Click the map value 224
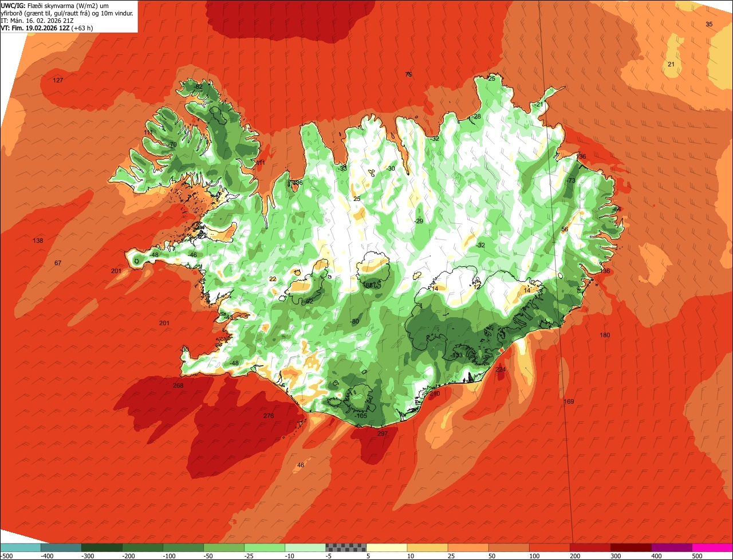Screen dimensions: 733x560 [501, 369]
